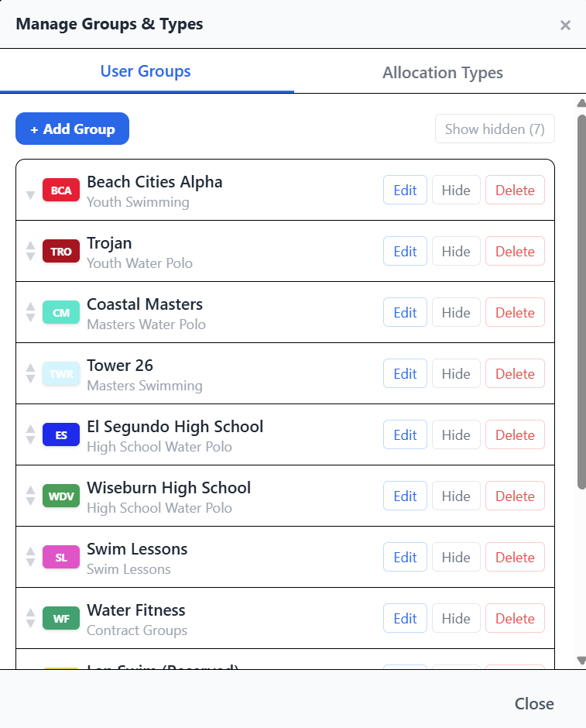Delete the Water Fitness group

click(515, 619)
